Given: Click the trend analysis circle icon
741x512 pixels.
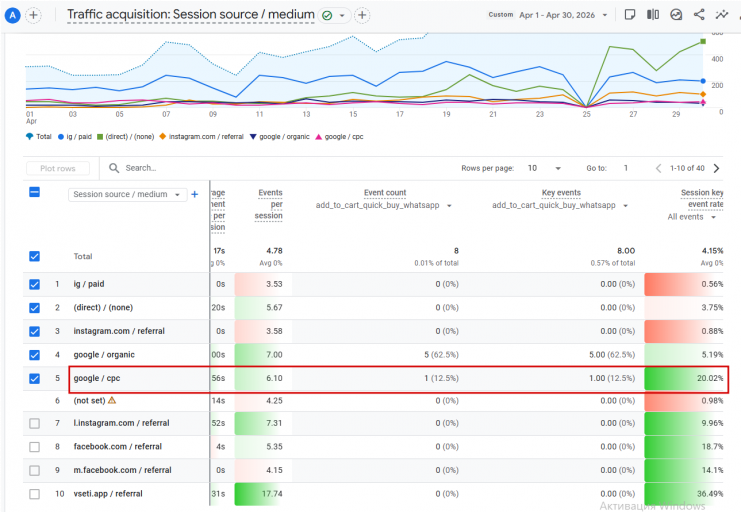Looking at the screenshot, I should point(676,15).
